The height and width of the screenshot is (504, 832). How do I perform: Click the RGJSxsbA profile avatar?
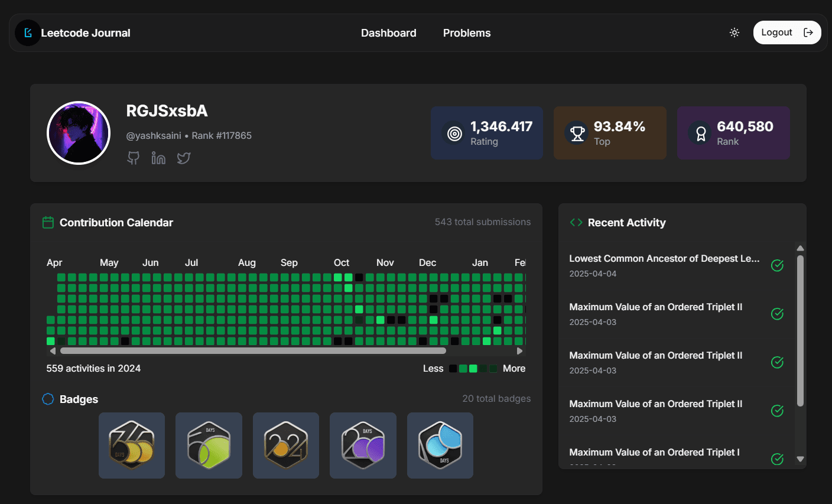tap(79, 132)
